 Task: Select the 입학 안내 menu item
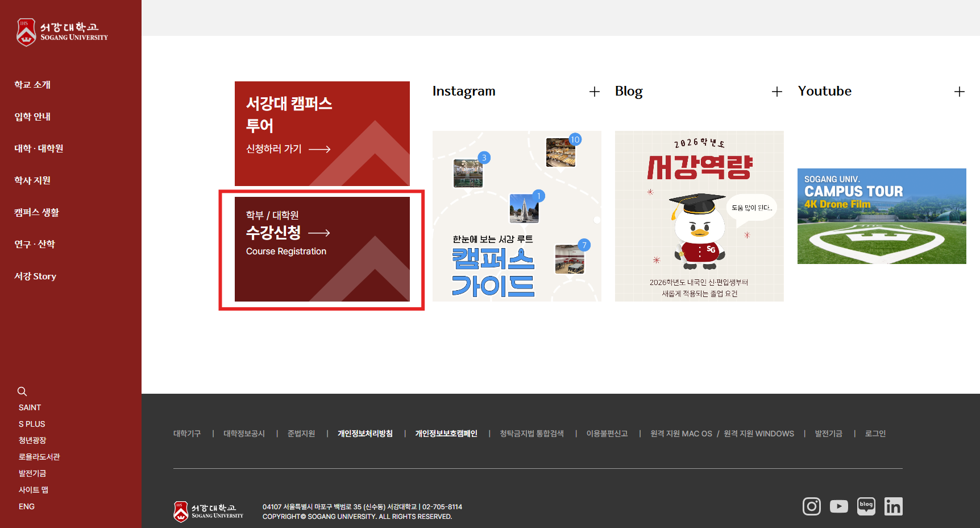point(32,117)
